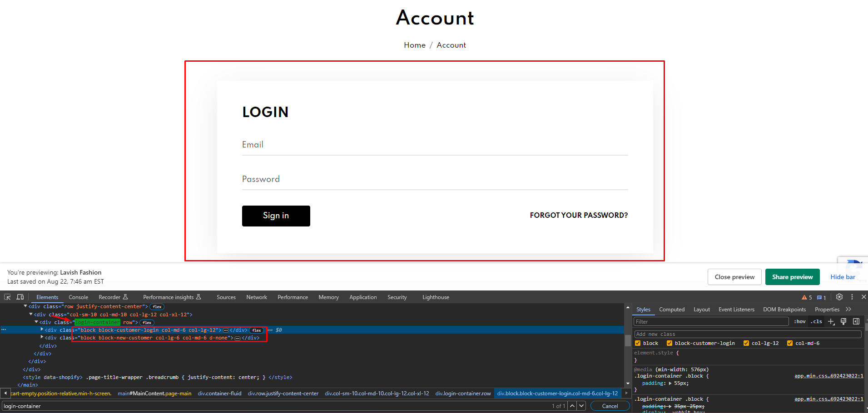The image size is (868, 413).
Task: Click flex badge on login-container row
Action: click(147, 323)
